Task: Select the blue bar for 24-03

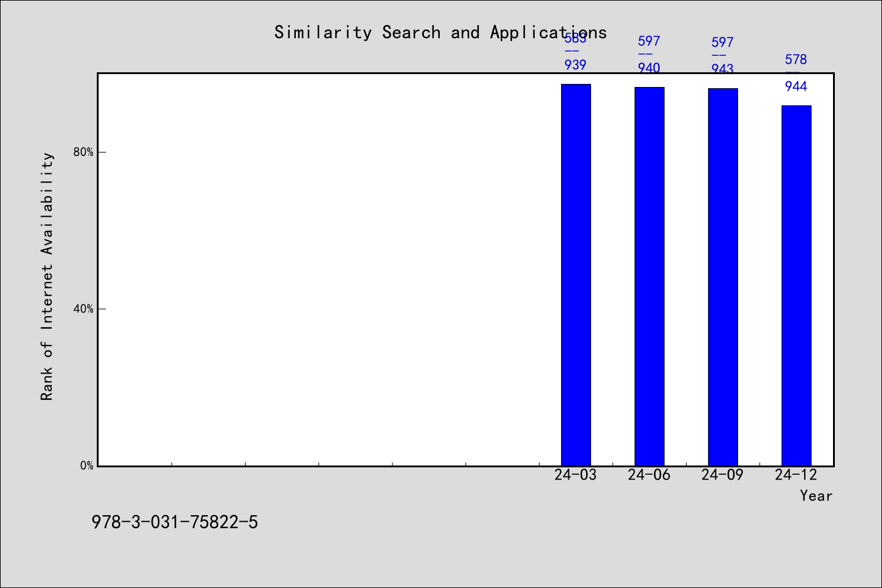Action: [576, 274]
